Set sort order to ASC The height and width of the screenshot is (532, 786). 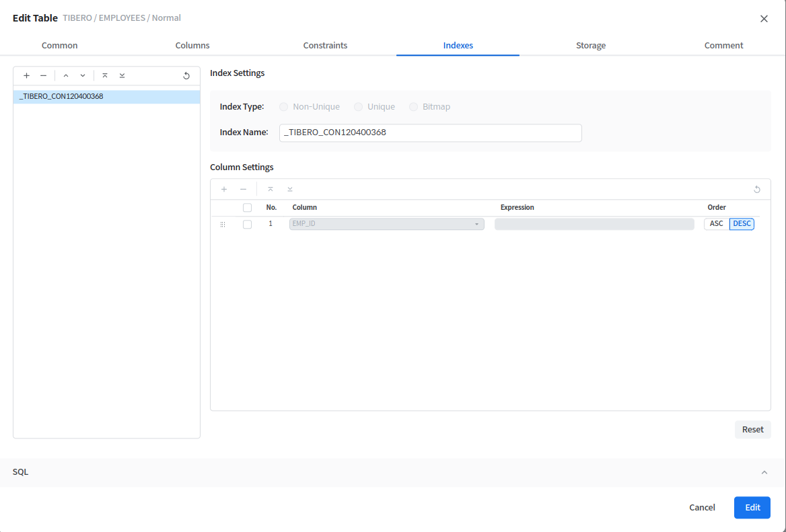(717, 224)
